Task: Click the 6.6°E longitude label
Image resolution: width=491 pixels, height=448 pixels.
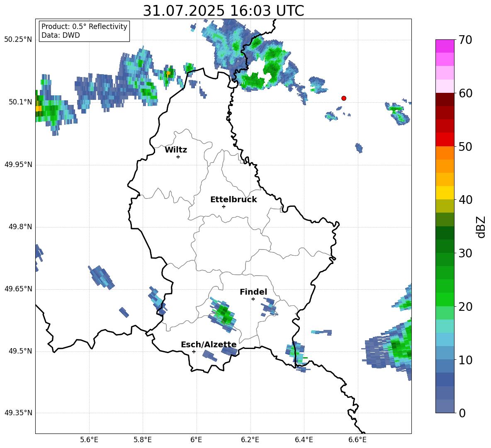Action: pyautogui.click(x=357, y=440)
